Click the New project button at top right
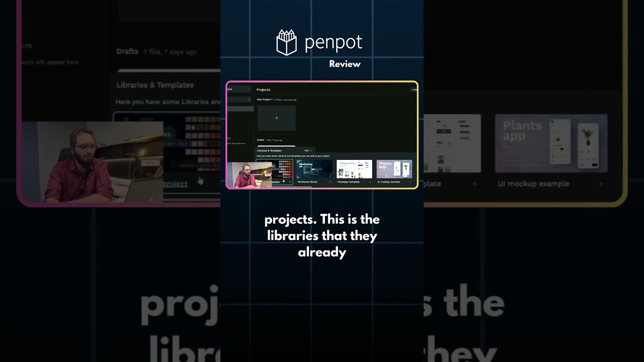Screen dimensions: 644x362 click(414, 89)
